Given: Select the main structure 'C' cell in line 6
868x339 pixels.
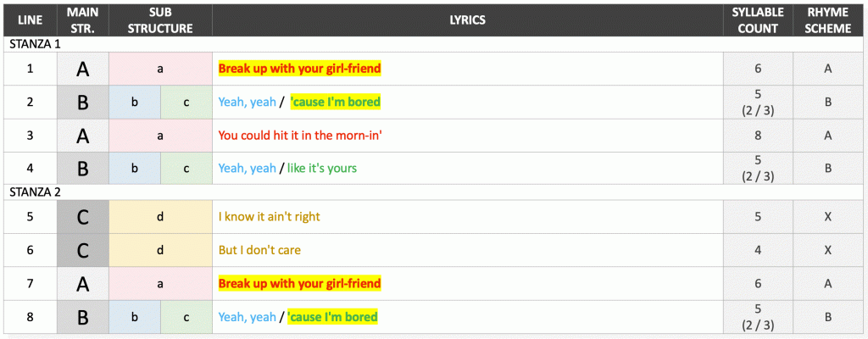Looking at the screenshot, I should click(x=83, y=250).
